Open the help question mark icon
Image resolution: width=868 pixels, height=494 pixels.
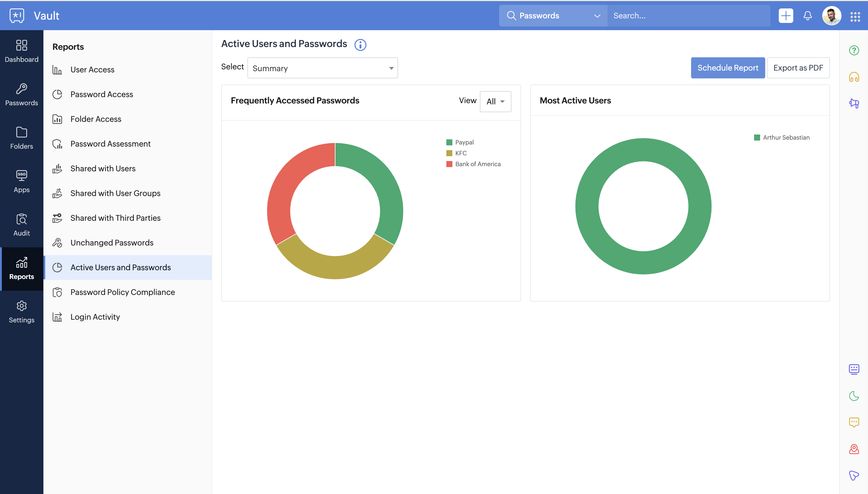pyautogui.click(x=854, y=51)
